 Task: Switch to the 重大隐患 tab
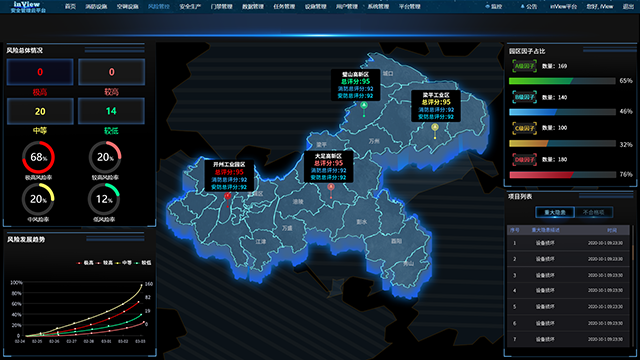(555, 212)
